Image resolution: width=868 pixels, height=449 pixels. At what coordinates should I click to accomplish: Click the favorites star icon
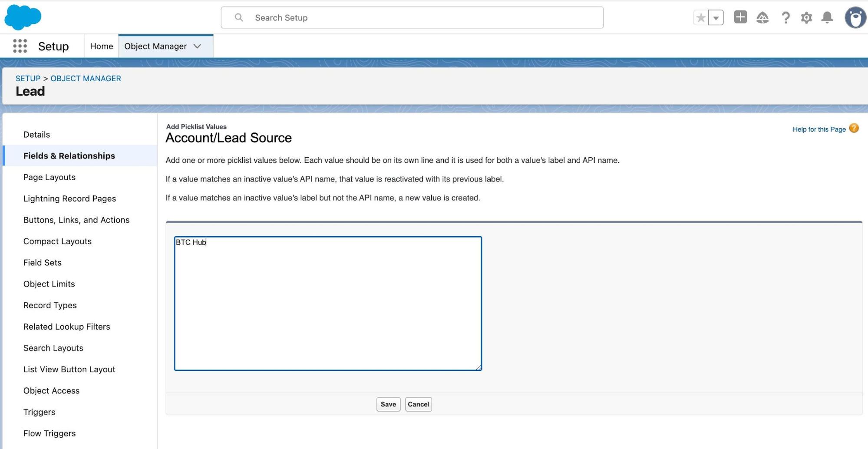tap(701, 18)
